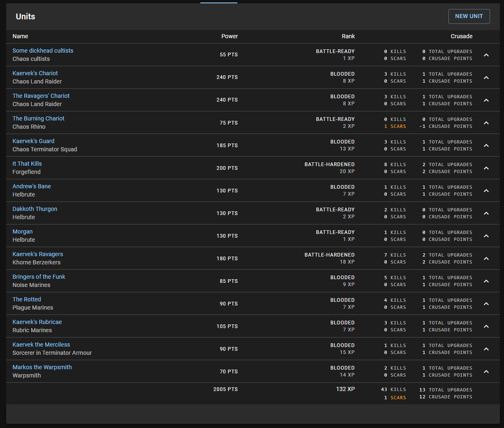Open Kaervek the Merciless unit
The height and width of the screenshot is (428, 504).
coord(41,345)
